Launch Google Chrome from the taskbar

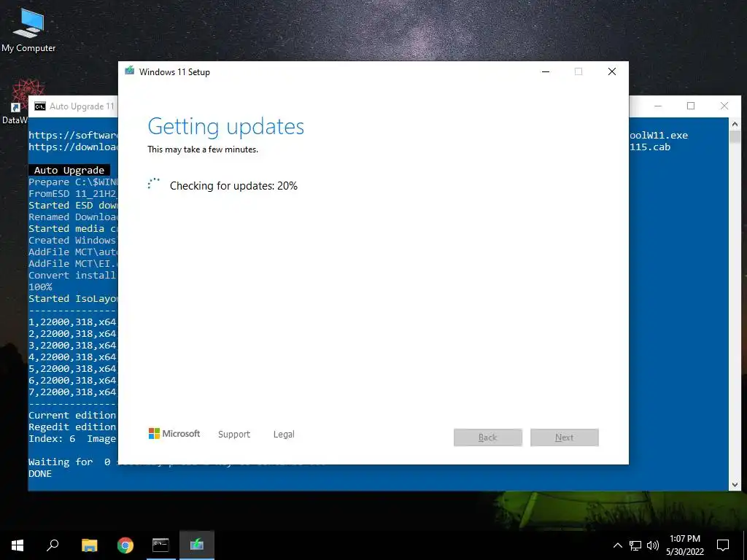tap(125, 545)
